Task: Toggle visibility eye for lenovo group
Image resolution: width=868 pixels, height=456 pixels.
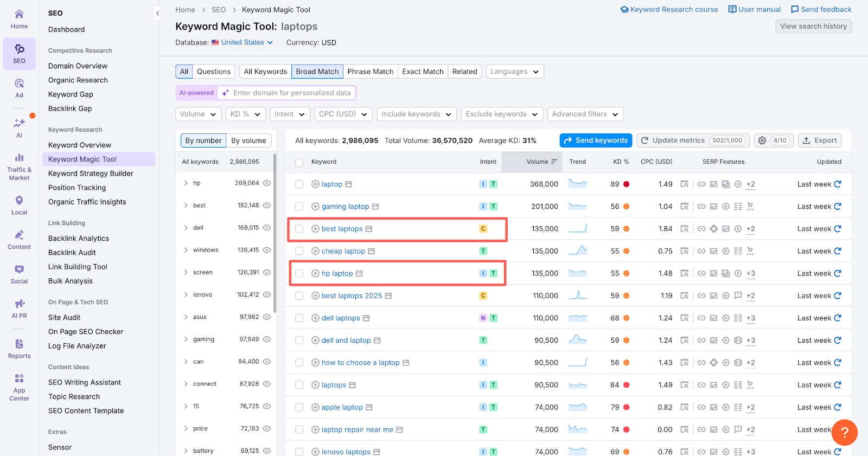Action: 267,295
